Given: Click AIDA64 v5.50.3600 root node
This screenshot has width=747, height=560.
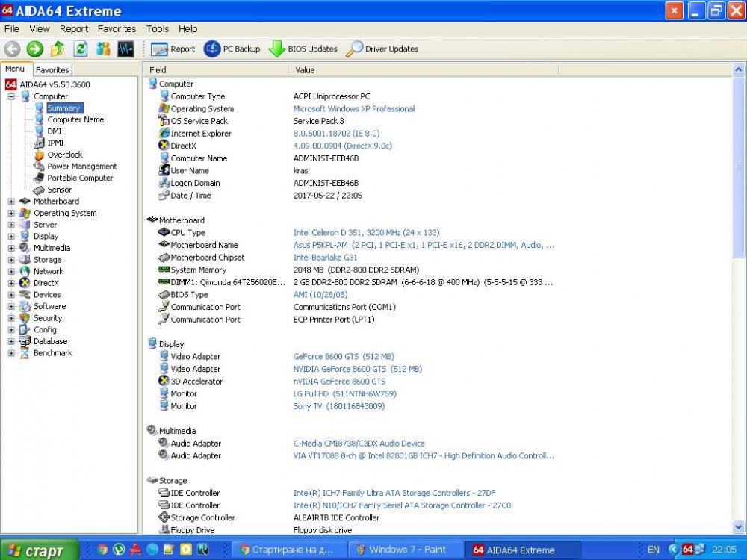Looking at the screenshot, I should click(x=55, y=85).
